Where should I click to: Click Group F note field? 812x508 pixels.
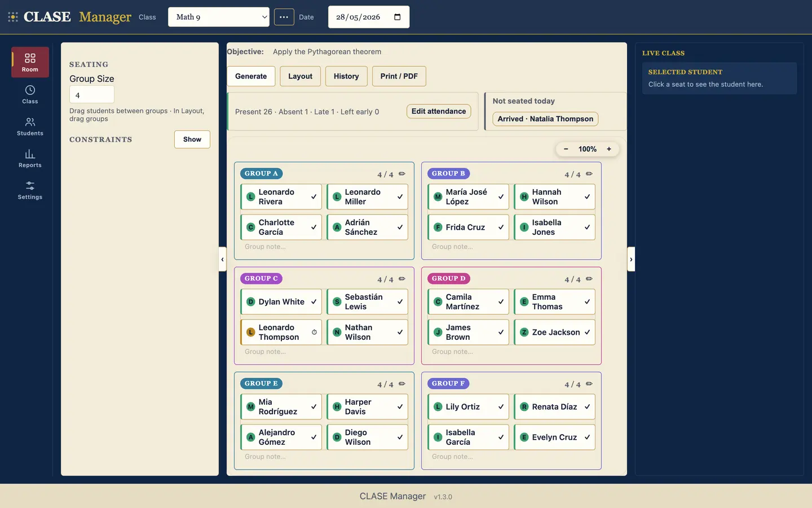(511, 457)
